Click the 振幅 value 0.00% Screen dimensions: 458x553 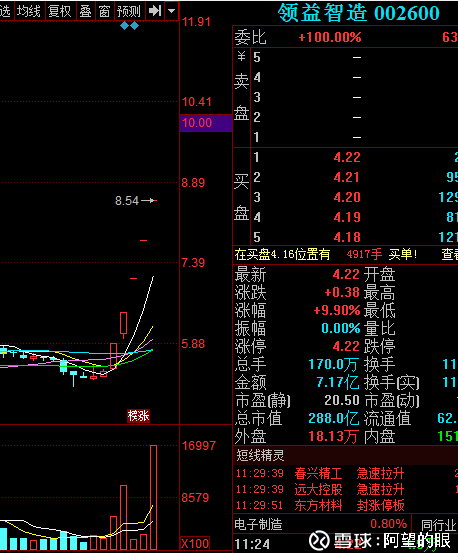click(x=341, y=328)
